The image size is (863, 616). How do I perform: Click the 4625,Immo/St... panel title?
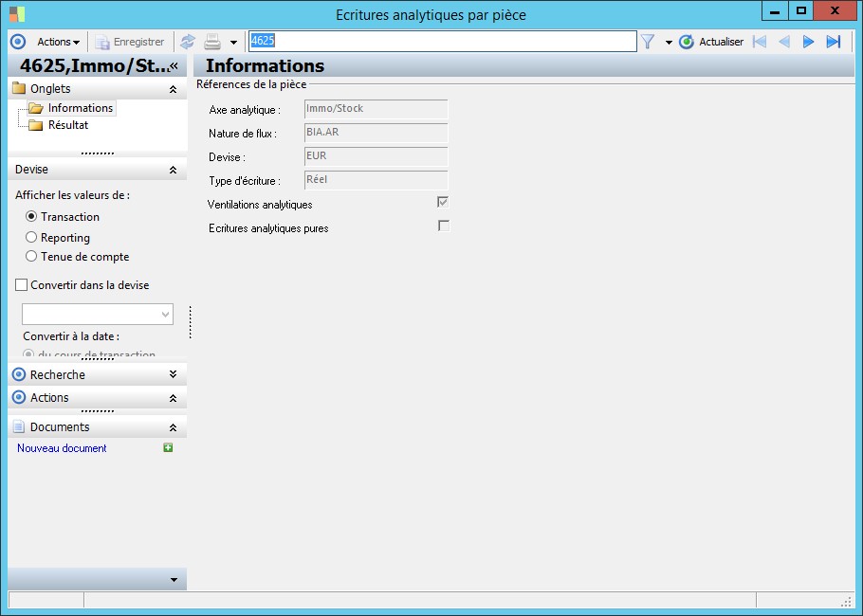click(95, 65)
